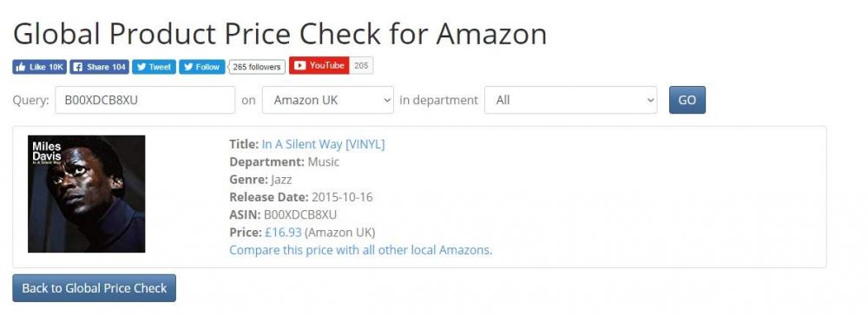Click the Facebook Share 104 button
The image size is (868, 316).
tap(99, 66)
